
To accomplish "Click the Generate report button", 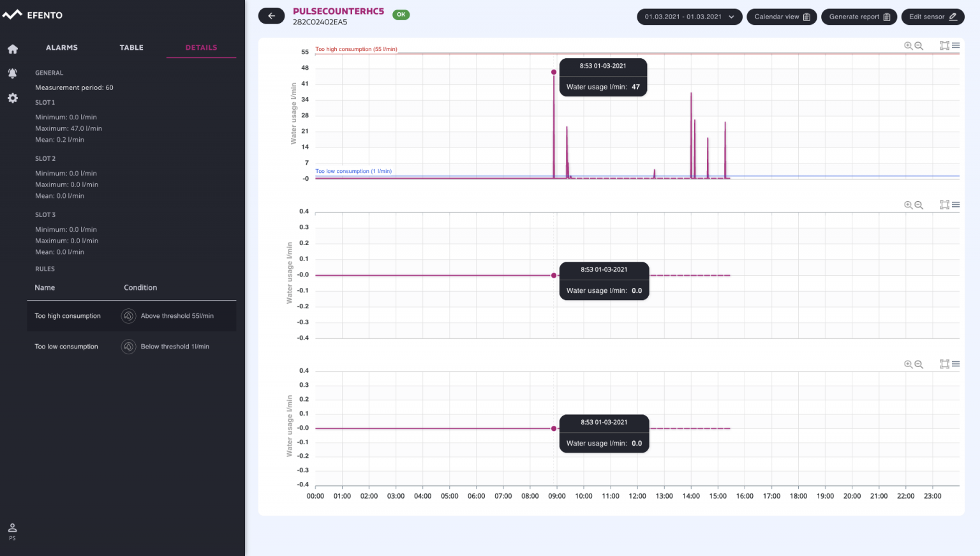I will coord(859,17).
